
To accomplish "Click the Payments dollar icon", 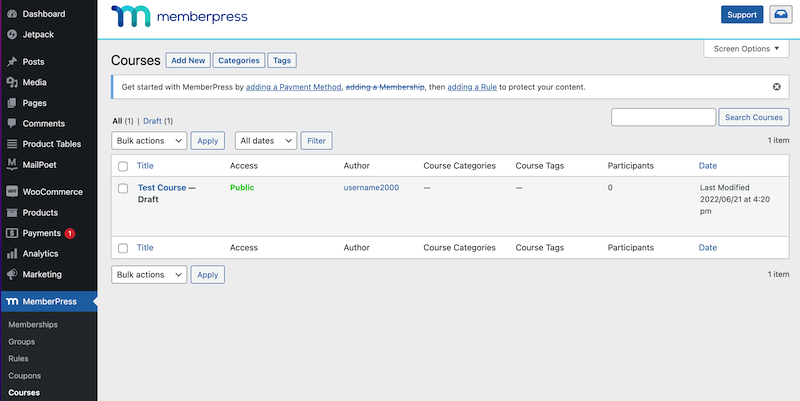I will click(x=12, y=233).
